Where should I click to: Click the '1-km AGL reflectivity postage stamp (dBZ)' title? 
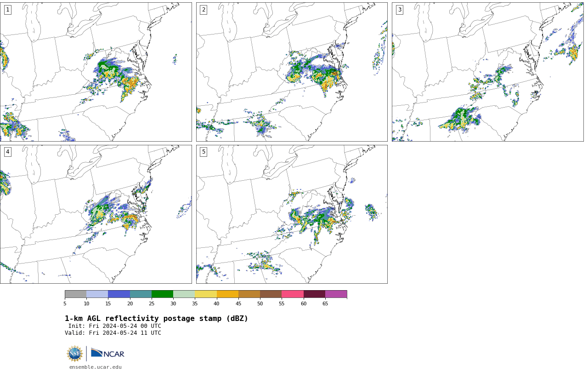pyautogui.click(x=156, y=319)
